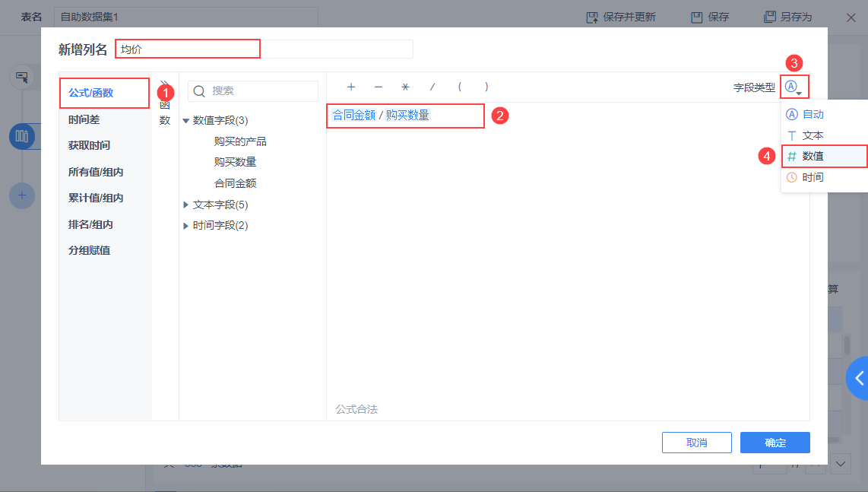Confirm the formula with 确定
The height and width of the screenshot is (492, 868).
(x=775, y=443)
